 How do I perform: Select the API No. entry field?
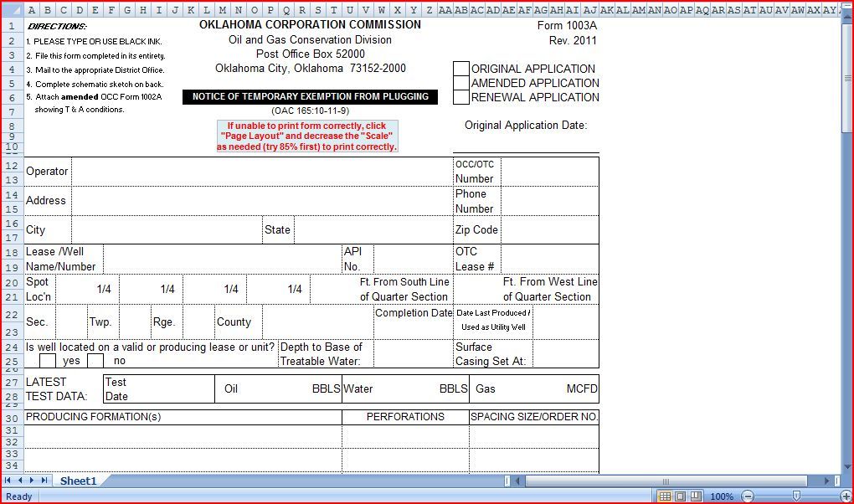(x=414, y=260)
